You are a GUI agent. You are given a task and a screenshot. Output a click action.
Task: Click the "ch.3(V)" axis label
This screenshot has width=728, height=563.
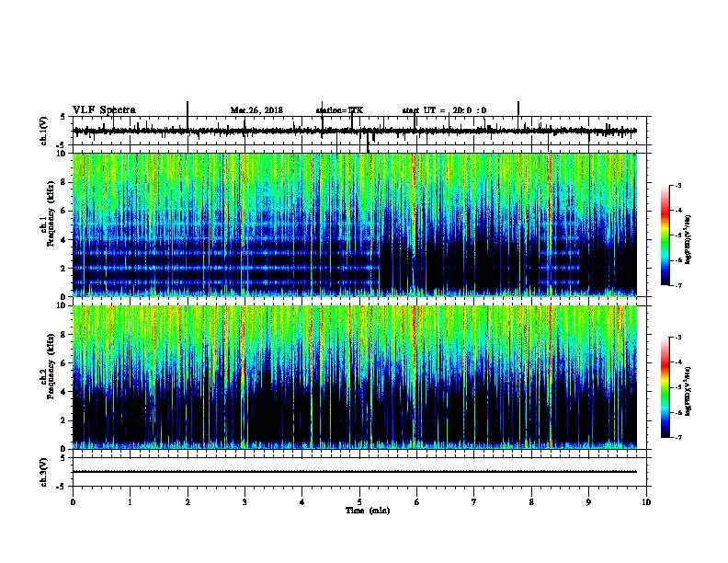click(44, 472)
